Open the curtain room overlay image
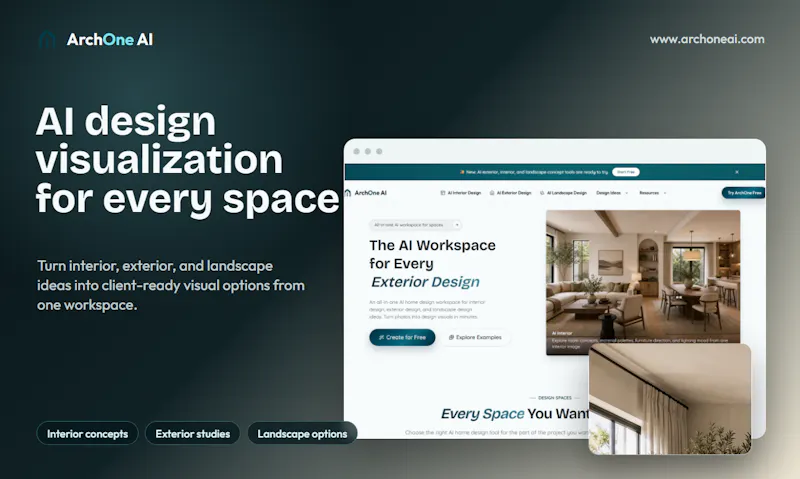This screenshot has height=479, width=800. [669, 399]
